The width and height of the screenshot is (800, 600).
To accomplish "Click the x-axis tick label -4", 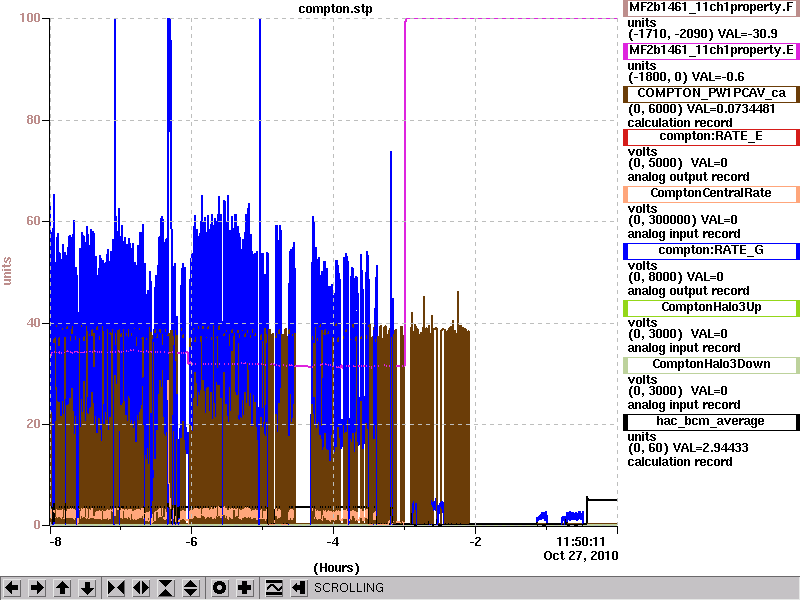I will 333,541.
